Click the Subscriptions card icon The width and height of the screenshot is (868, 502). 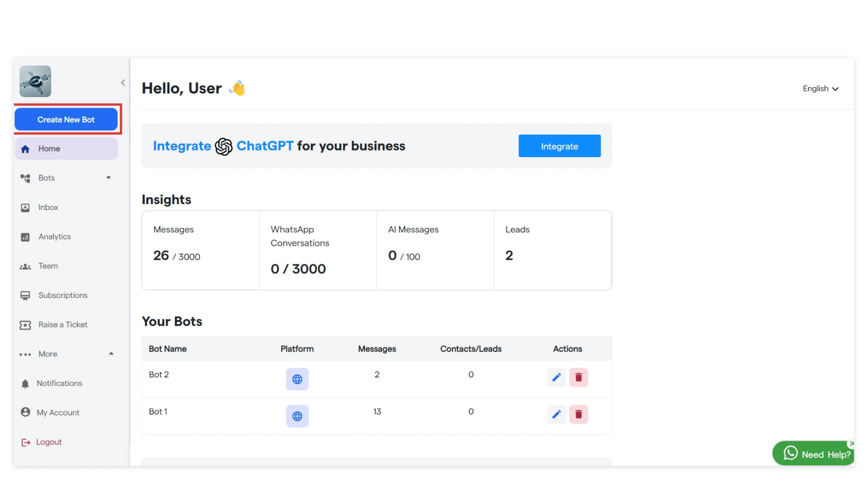pos(26,296)
